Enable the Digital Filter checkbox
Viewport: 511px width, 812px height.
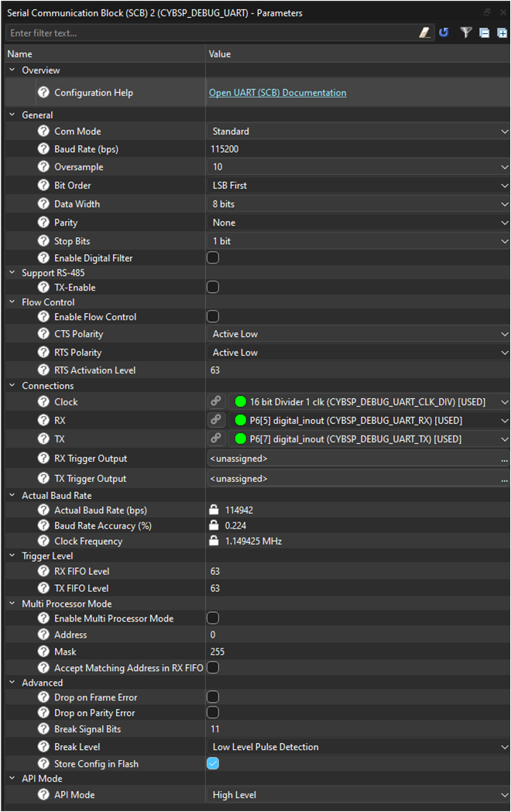(213, 258)
